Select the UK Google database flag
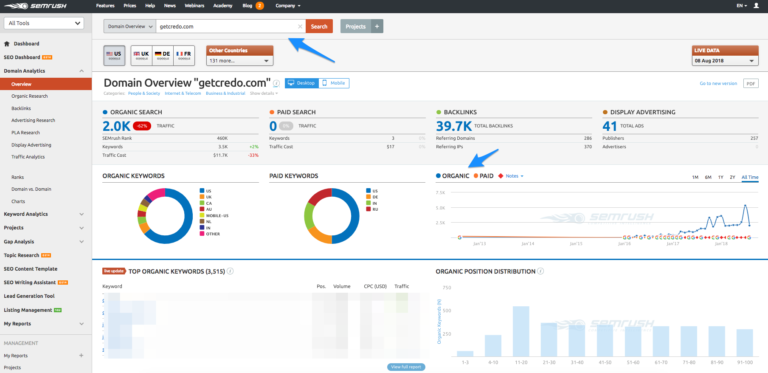The width and height of the screenshot is (768, 373). 142,55
